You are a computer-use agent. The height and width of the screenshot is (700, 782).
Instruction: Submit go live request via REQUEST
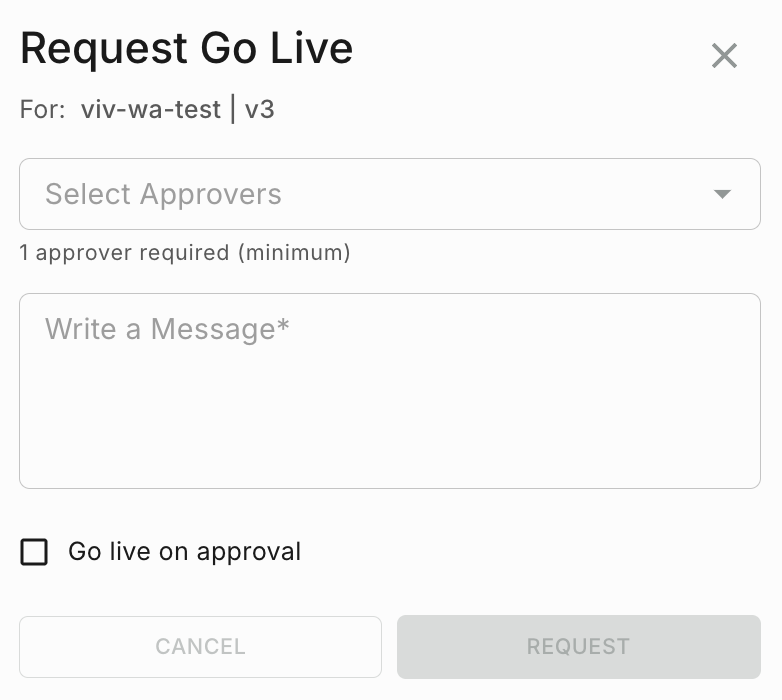click(578, 647)
